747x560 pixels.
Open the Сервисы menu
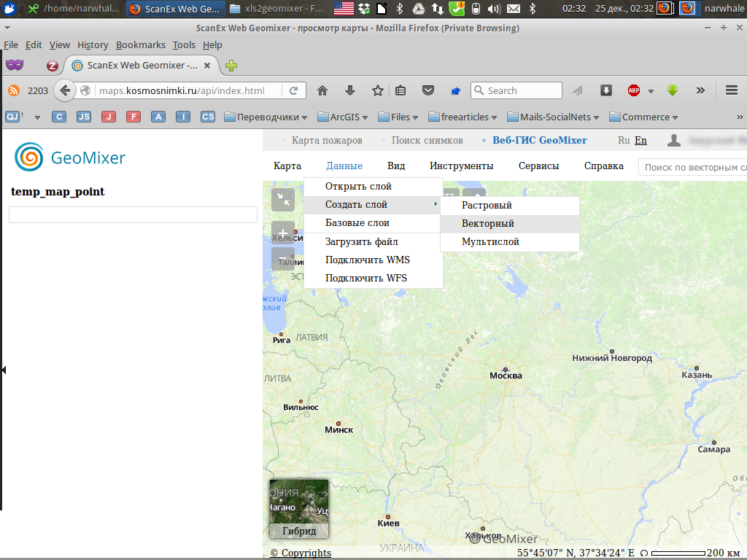coord(538,166)
